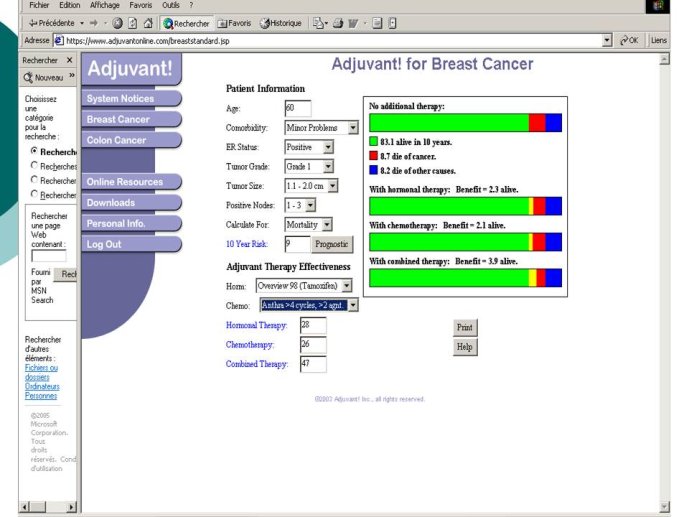Screen dimensions: 689x517
Task: Open the Liens links bar
Action: tap(659, 40)
